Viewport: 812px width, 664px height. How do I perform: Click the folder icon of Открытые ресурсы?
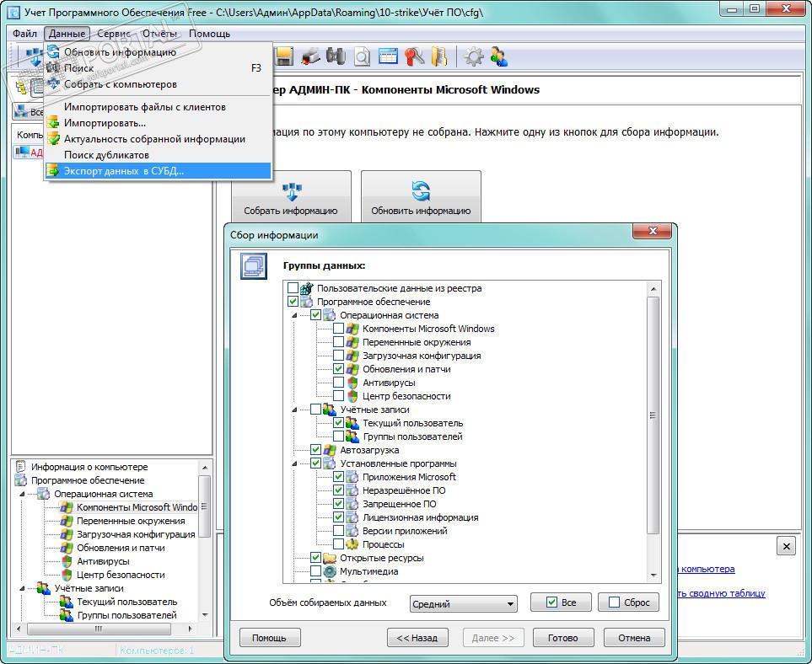click(x=330, y=558)
